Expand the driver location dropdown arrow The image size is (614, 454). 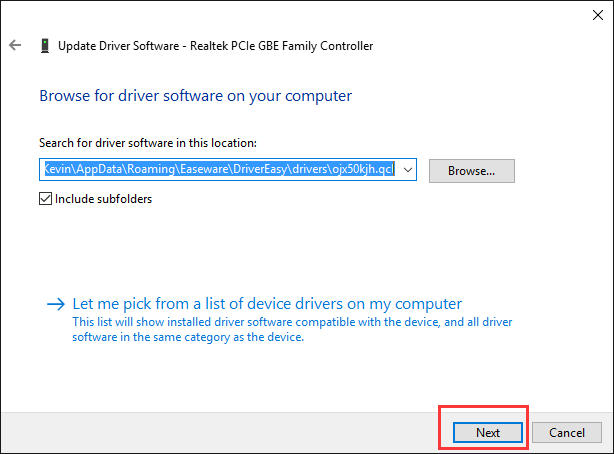408,170
